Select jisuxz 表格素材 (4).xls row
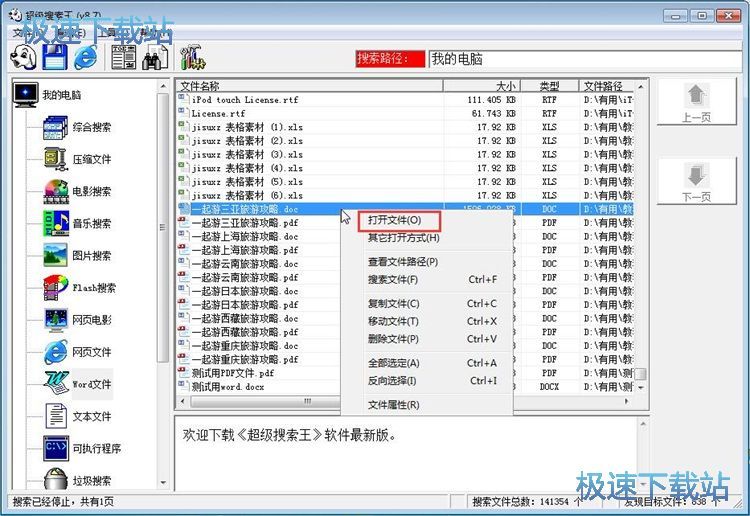750x516 pixels. [406, 168]
